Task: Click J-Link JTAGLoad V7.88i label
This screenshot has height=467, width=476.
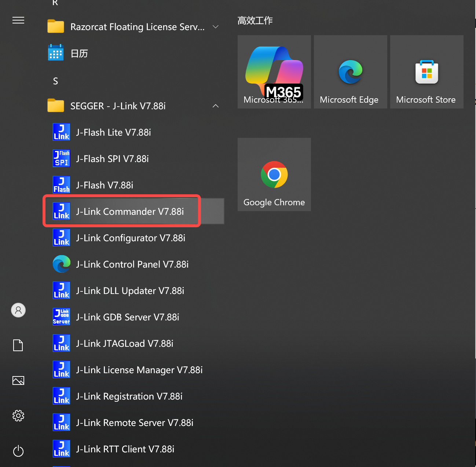Action: (125, 343)
